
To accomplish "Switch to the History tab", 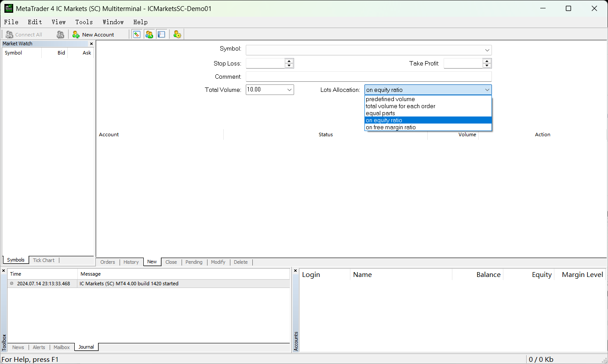I will (x=131, y=262).
